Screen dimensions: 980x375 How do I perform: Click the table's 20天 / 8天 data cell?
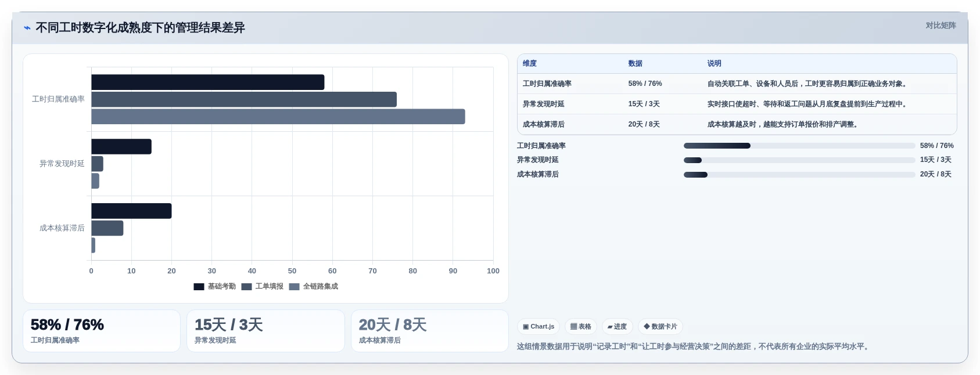tap(644, 125)
